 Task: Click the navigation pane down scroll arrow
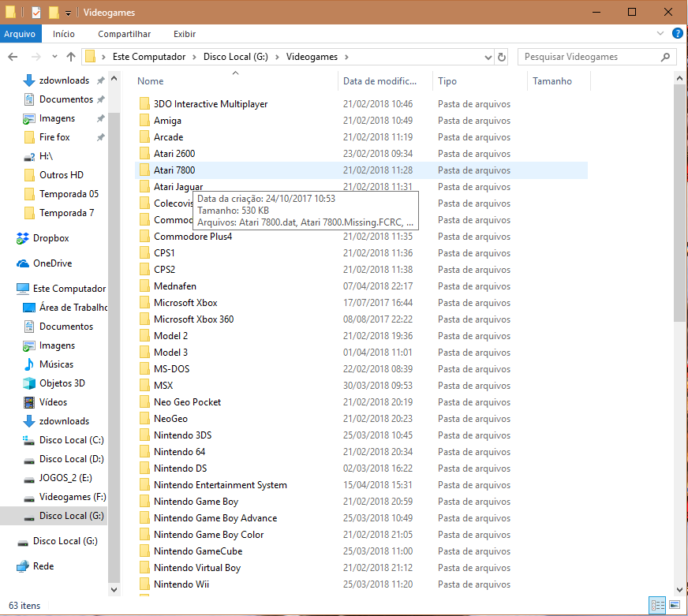coord(114,590)
